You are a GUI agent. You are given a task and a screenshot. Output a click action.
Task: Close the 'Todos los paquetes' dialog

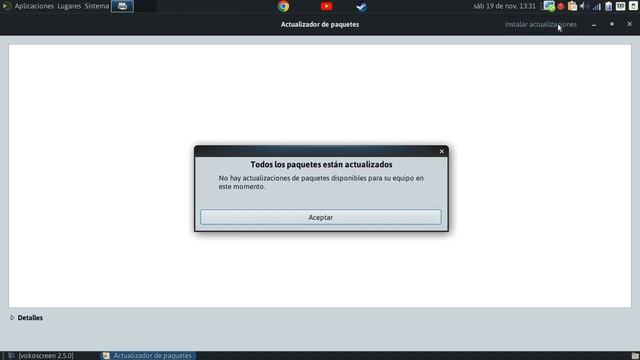pyautogui.click(x=442, y=151)
